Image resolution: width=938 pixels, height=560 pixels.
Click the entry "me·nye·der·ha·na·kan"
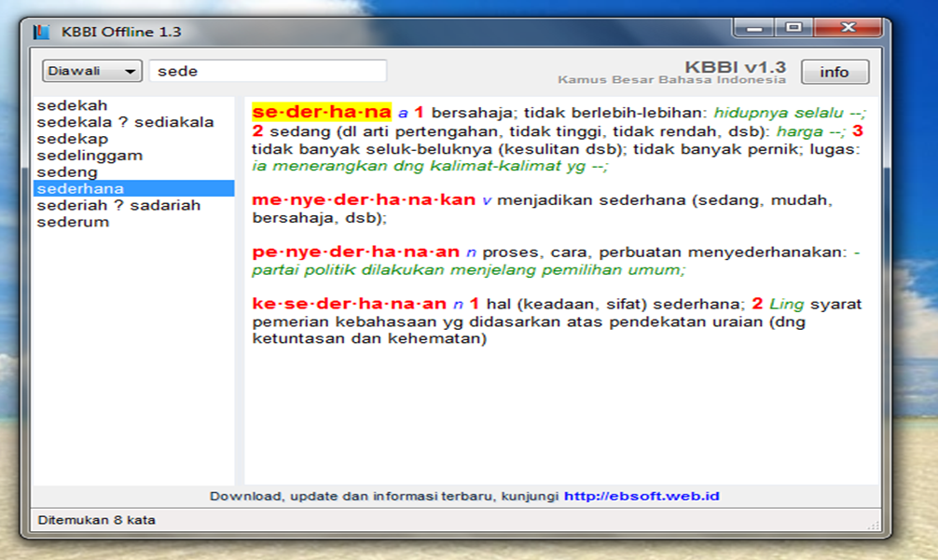(364, 199)
